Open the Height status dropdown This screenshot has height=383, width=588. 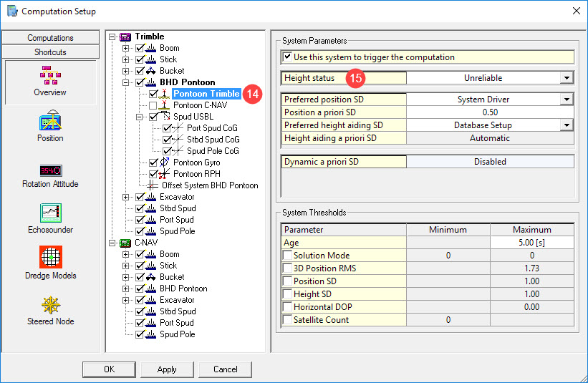(x=567, y=78)
